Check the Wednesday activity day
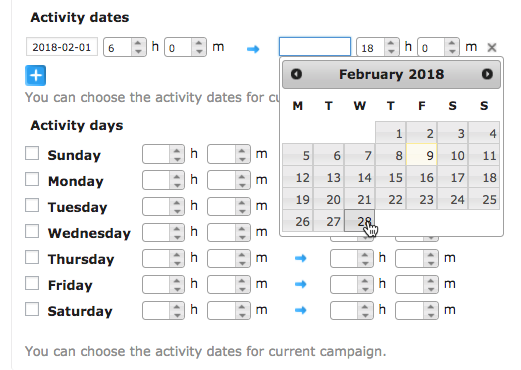 pos(32,231)
